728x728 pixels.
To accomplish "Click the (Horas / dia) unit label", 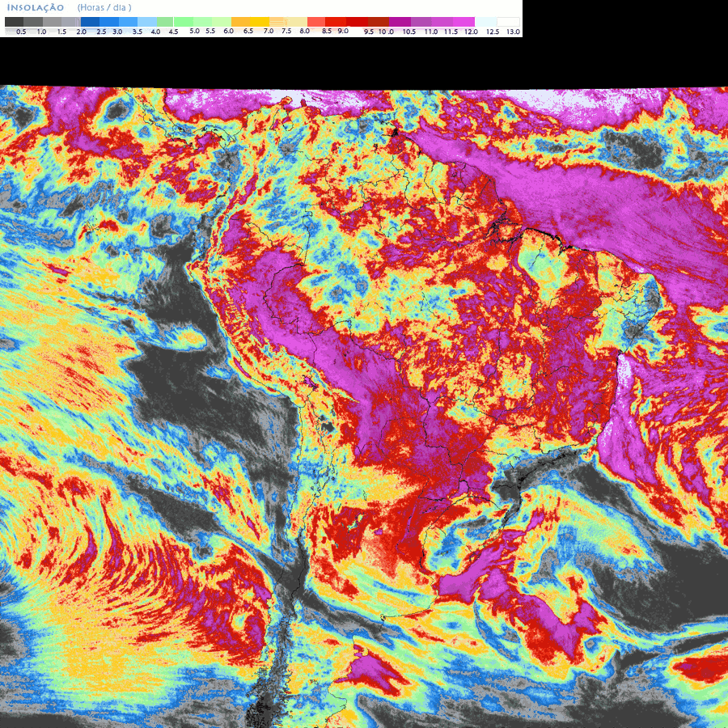I will point(104,8).
